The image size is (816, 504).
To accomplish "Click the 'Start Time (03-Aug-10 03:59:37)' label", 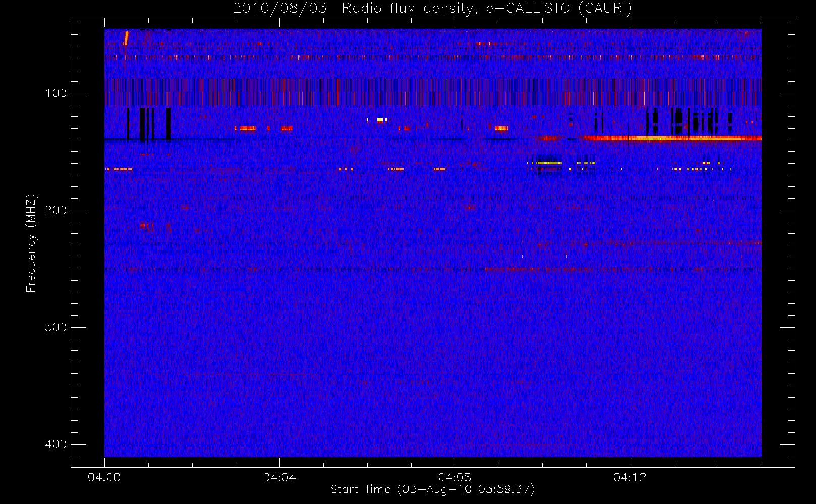I will click(432, 489).
